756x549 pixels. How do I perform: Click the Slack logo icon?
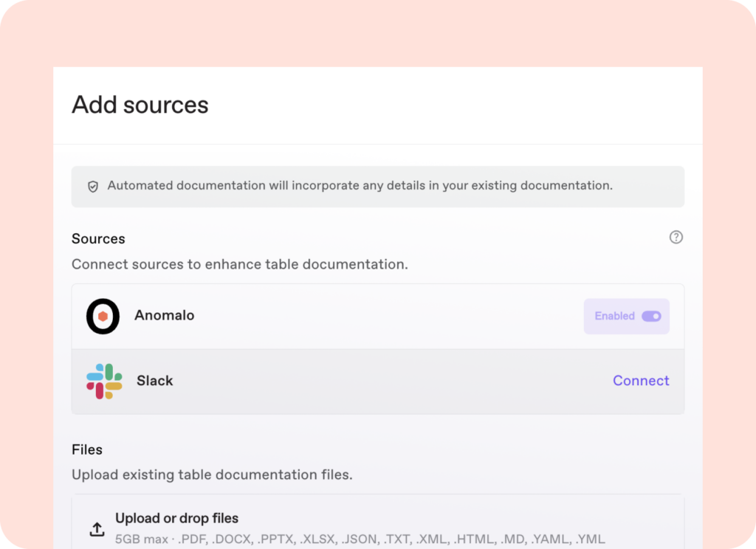pos(104,381)
